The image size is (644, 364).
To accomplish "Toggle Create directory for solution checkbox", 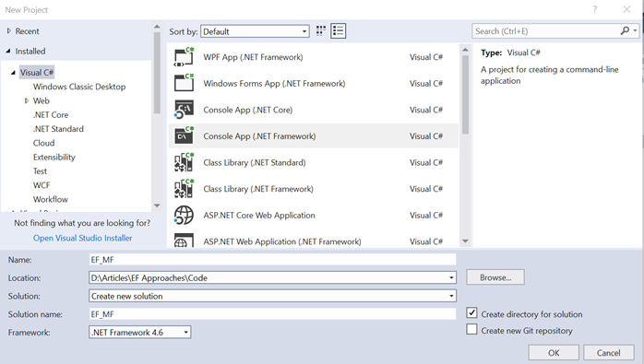I will click(x=471, y=313).
